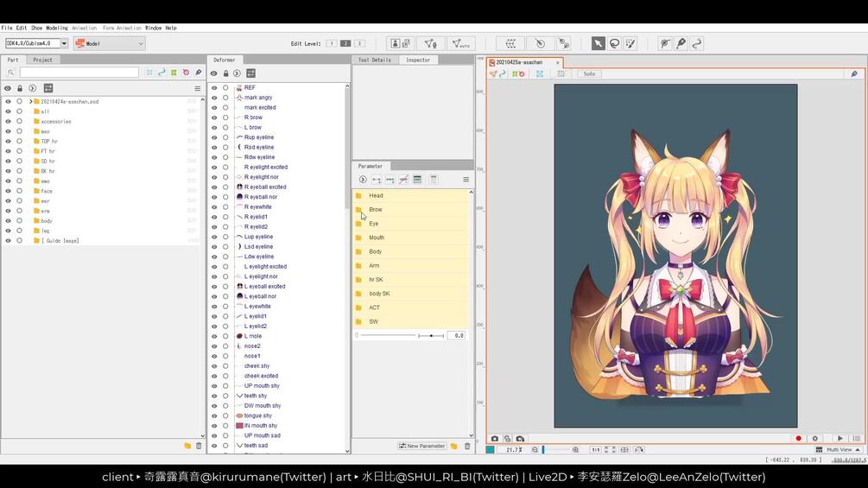Click the new folder icon in Parameter panel
This screenshot has width=868, height=488.
[x=454, y=446]
